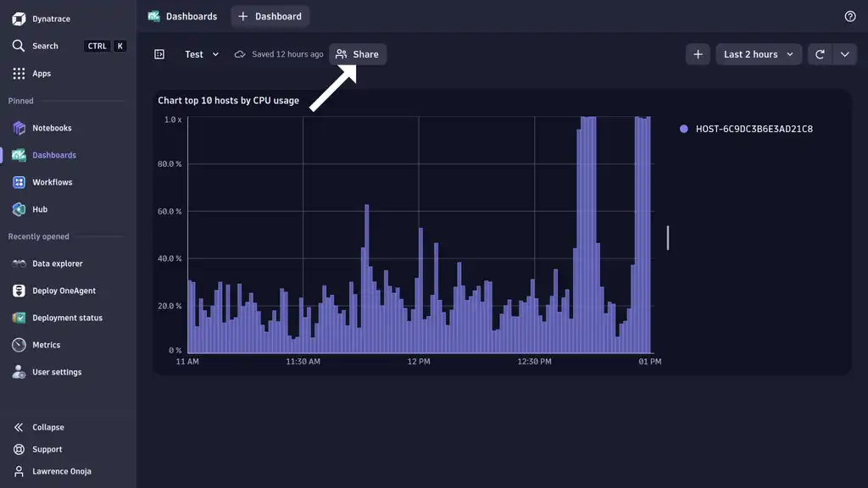Click the help question mark icon

coord(849,15)
